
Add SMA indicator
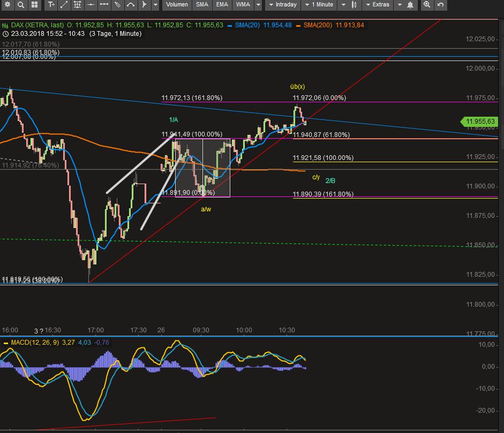[202, 4]
